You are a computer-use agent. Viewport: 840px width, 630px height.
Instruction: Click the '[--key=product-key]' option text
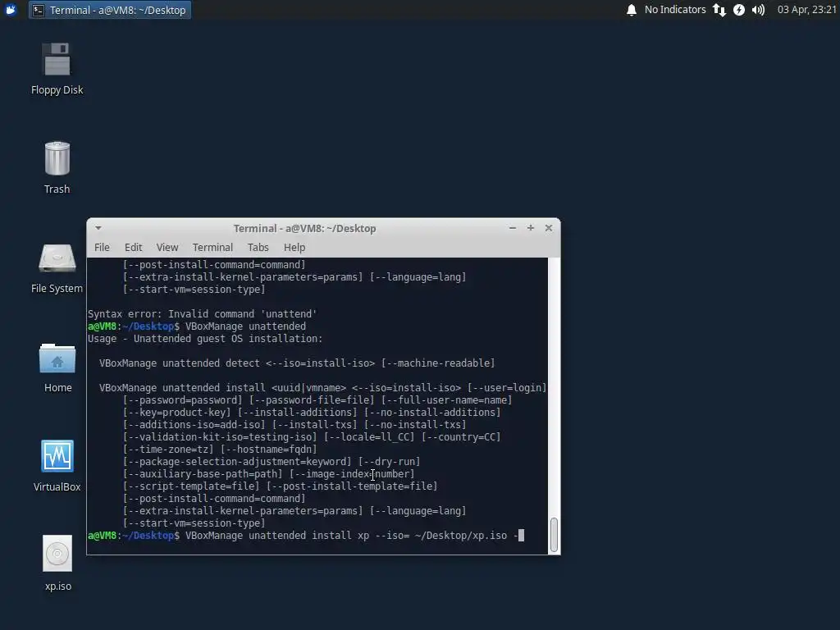coord(177,413)
